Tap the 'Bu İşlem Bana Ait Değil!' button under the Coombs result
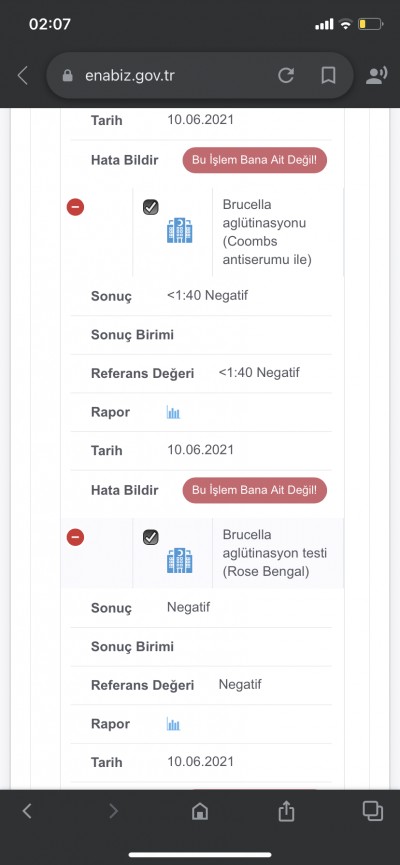400x865 pixels. point(255,490)
